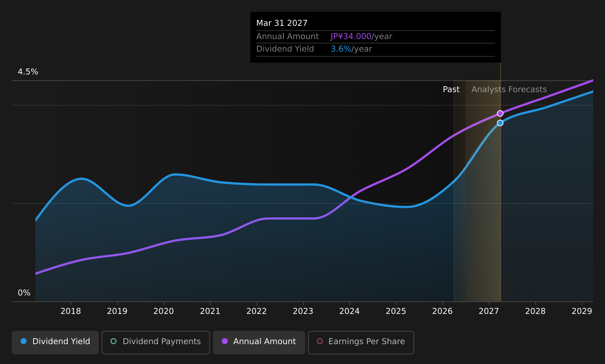Select the 2019 x-axis label
605x364 pixels.
point(117,311)
